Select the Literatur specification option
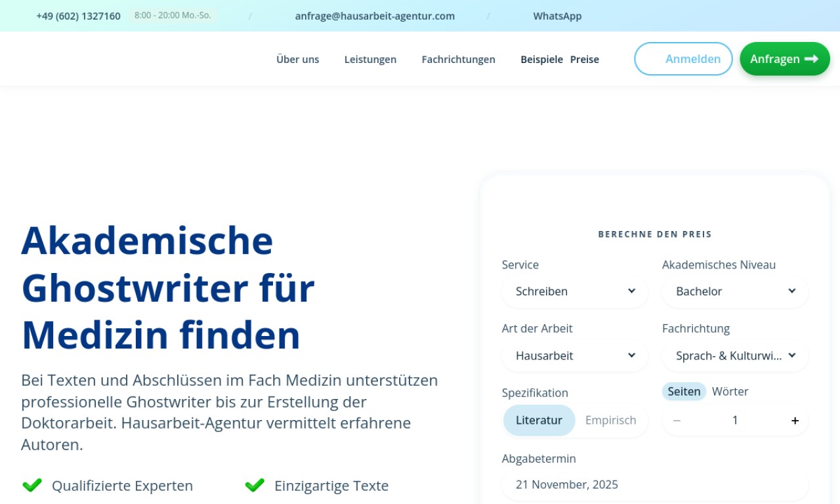 point(539,421)
